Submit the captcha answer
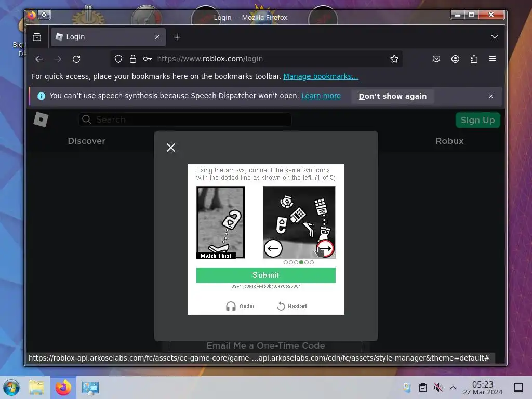532x399 pixels. 265,275
